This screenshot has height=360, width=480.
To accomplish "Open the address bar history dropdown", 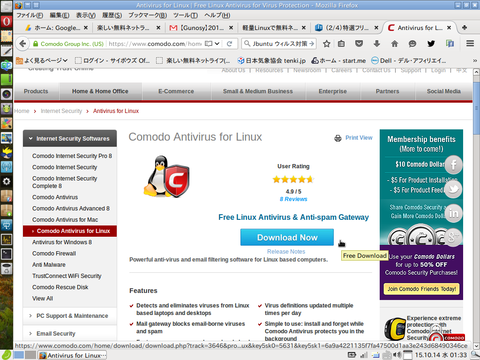I will pyautogui.click(x=217, y=44).
